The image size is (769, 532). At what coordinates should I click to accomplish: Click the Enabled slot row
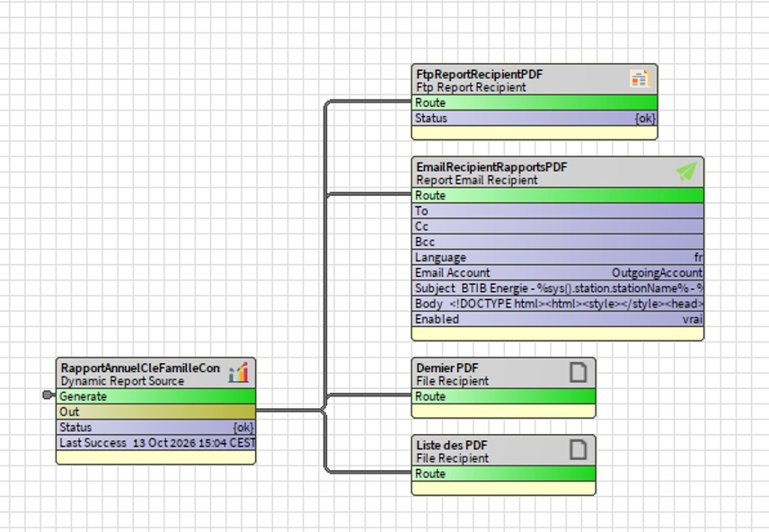pyautogui.click(x=558, y=319)
